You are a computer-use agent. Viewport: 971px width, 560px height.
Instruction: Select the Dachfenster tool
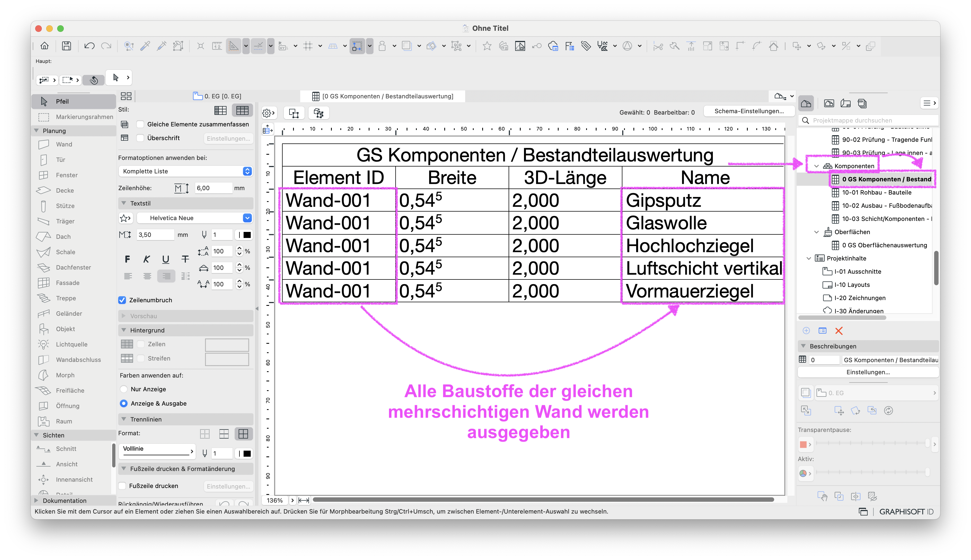point(73,267)
